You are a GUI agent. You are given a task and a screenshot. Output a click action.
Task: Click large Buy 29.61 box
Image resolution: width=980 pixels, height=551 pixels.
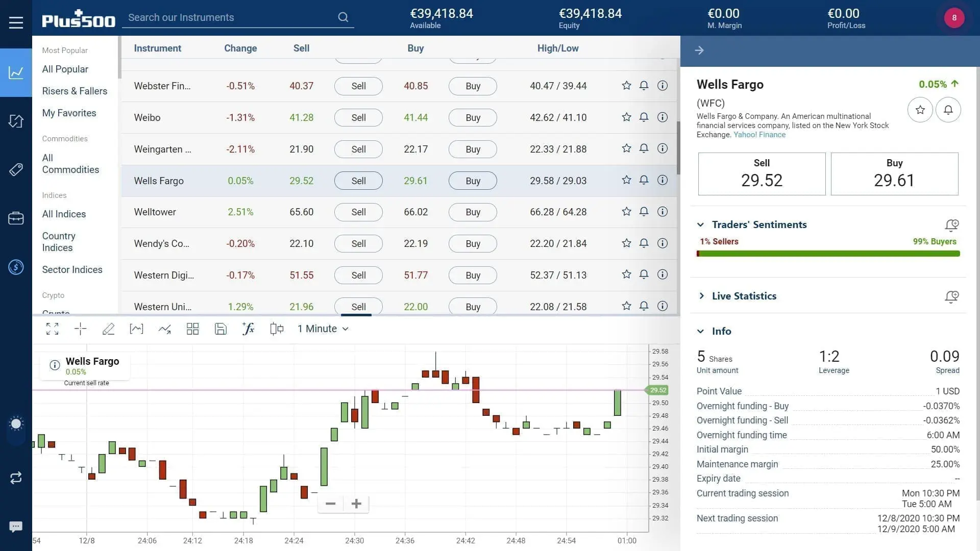pyautogui.click(x=894, y=174)
